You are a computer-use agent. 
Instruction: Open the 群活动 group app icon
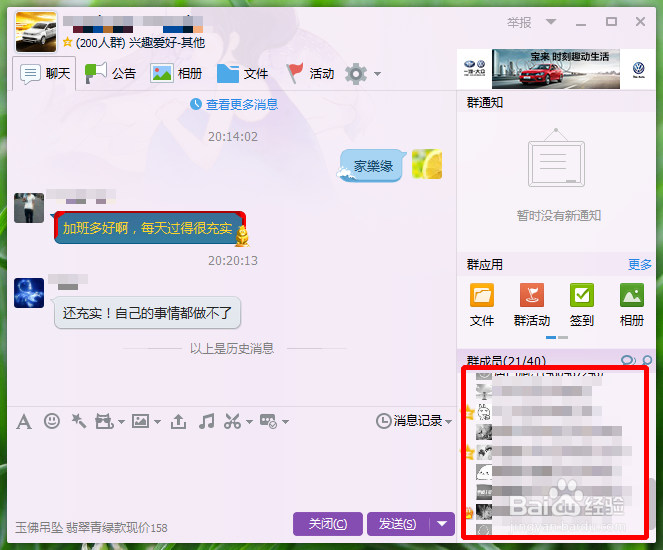[532, 305]
